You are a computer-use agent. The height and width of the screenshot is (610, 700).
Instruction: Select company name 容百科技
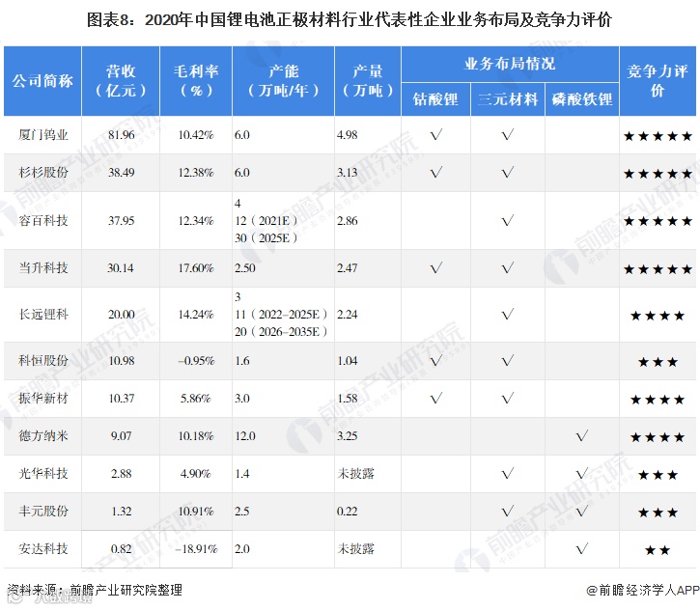point(42,220)
